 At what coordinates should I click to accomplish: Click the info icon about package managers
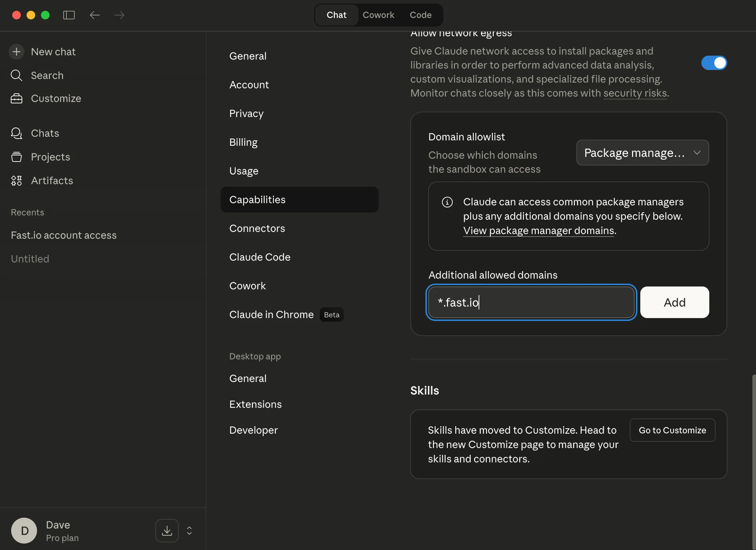(447, 202)
